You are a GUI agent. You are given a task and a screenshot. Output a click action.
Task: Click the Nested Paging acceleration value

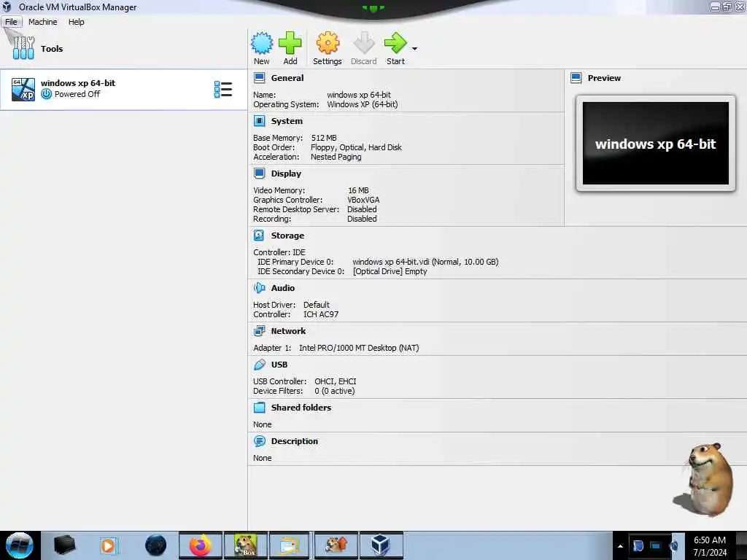click(336, 157)
